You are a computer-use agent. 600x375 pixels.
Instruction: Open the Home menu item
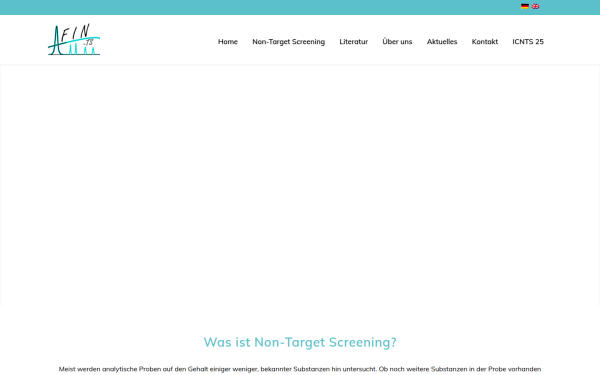coord(228,42)
